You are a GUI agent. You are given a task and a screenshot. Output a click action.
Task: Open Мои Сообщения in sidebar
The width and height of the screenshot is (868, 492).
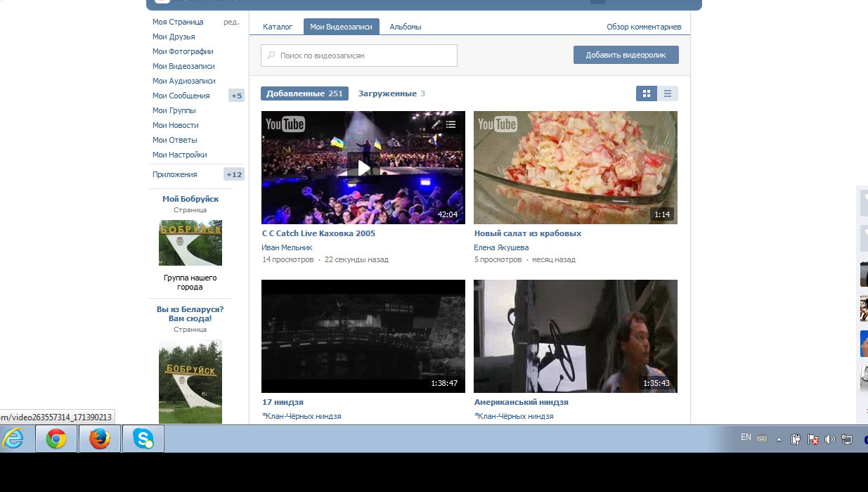(x=181, y=96)
